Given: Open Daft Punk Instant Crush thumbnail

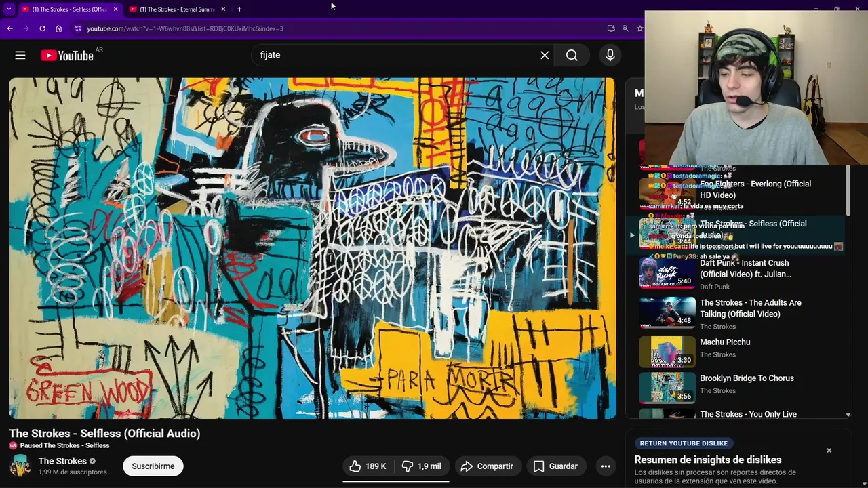Looking at the screenshot, I should (x=667, y=273).
